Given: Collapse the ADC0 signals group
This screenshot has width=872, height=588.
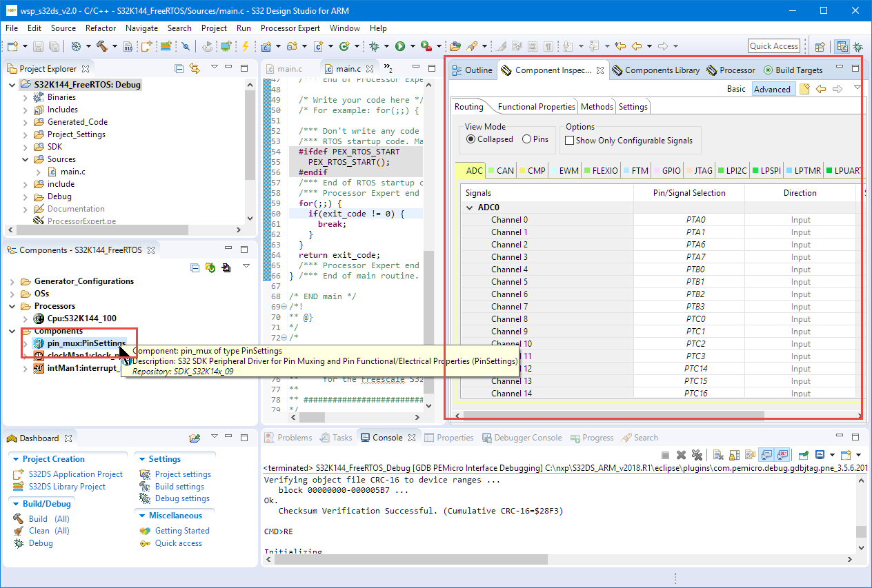Looking at the screenshot, I should click(x=468, y=207).
